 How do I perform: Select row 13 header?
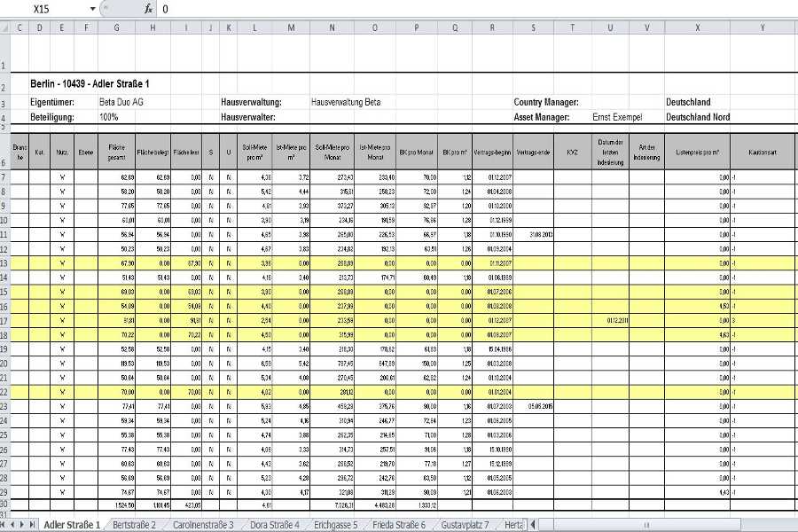pos(4,263)
